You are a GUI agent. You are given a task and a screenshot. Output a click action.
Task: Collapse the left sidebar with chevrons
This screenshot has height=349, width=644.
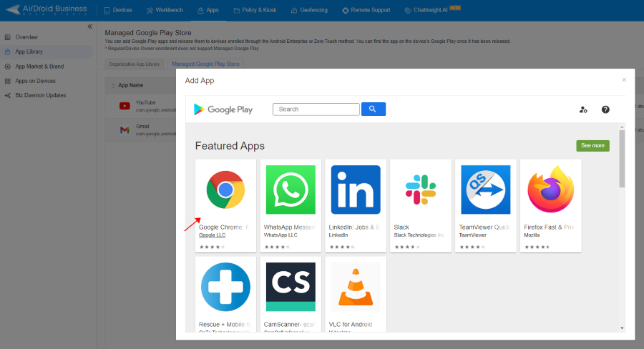90,26
